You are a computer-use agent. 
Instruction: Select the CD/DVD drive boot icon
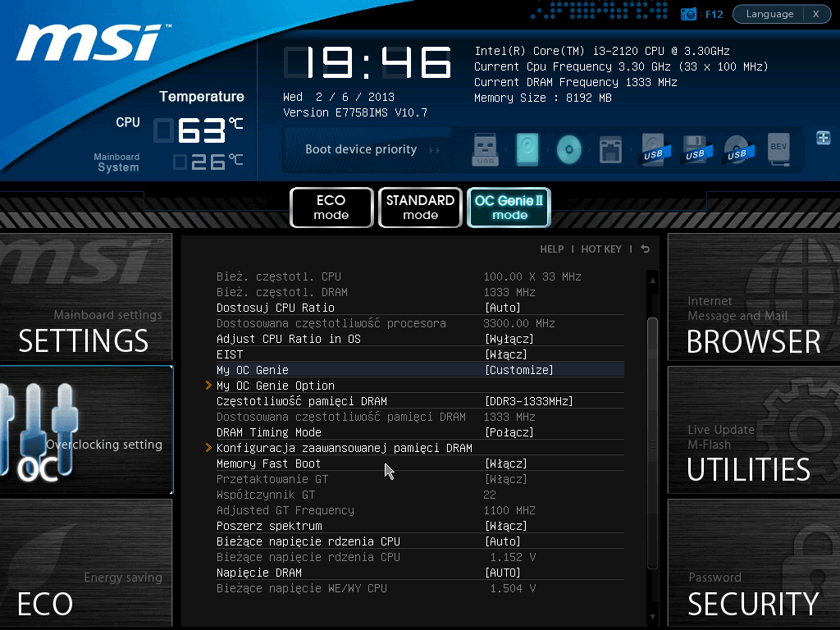[569, 149]
